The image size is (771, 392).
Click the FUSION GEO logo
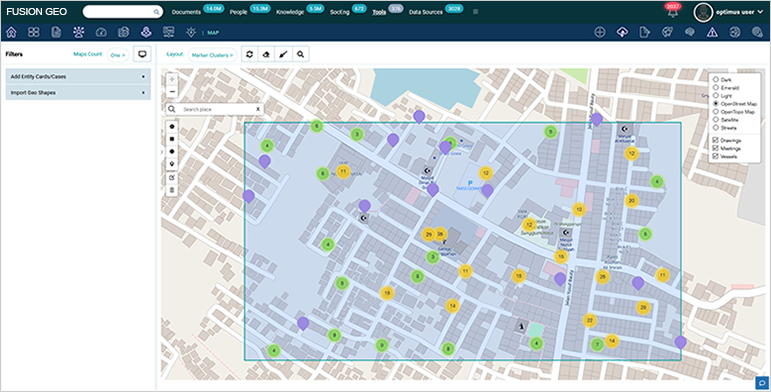[37, 12]
